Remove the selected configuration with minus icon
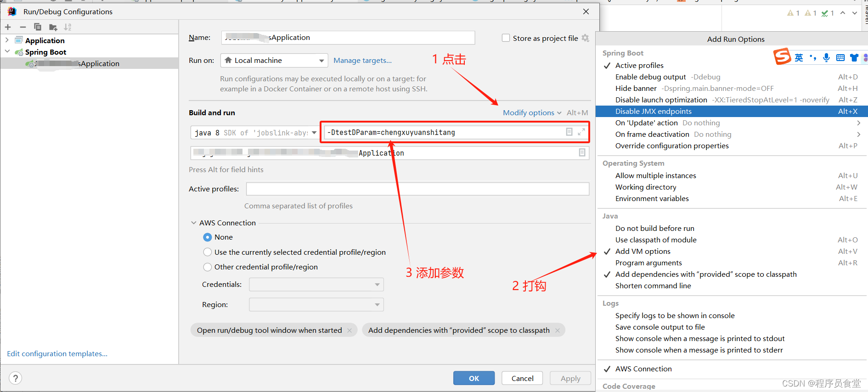Image resolution: width=868 pixels, height=392 pixels. tap(23, 27)
